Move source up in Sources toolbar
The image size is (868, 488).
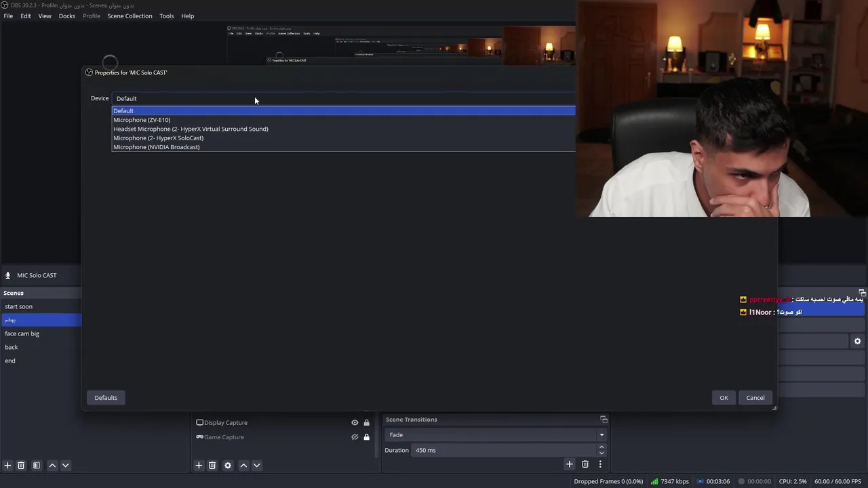click(243, 466)
